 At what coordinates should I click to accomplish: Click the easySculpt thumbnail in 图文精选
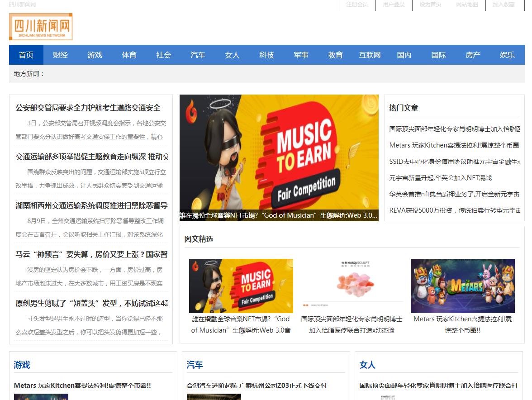pyautogui.click(x=352, y=286)
